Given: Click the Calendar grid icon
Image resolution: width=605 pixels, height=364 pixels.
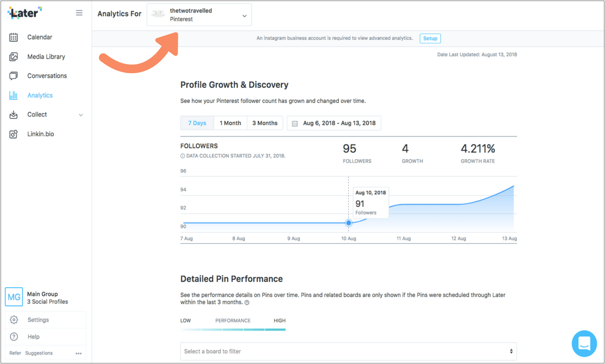Looking at the screenshot, I should (14, 37).
